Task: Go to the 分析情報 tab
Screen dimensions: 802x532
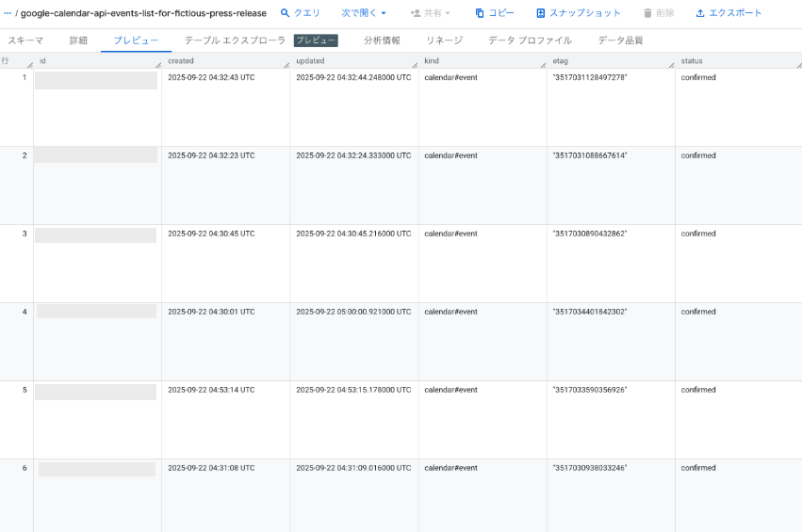Action: 382,40
